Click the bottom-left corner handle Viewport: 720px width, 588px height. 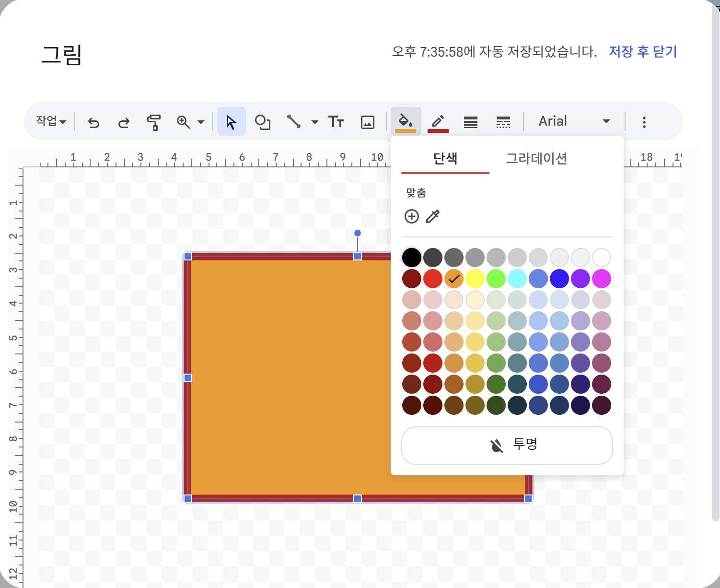pos(188,499)
